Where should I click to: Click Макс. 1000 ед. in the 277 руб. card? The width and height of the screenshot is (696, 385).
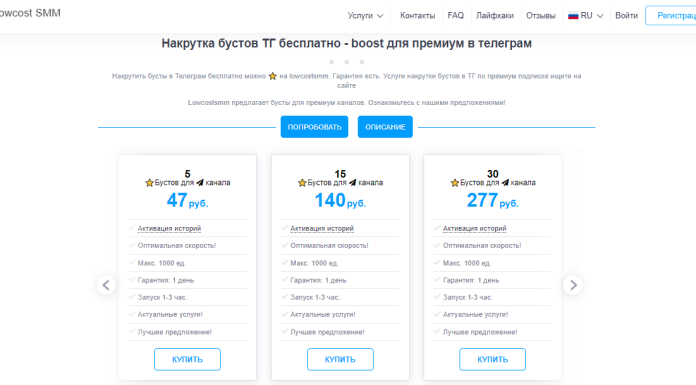[x=467, y=263]
